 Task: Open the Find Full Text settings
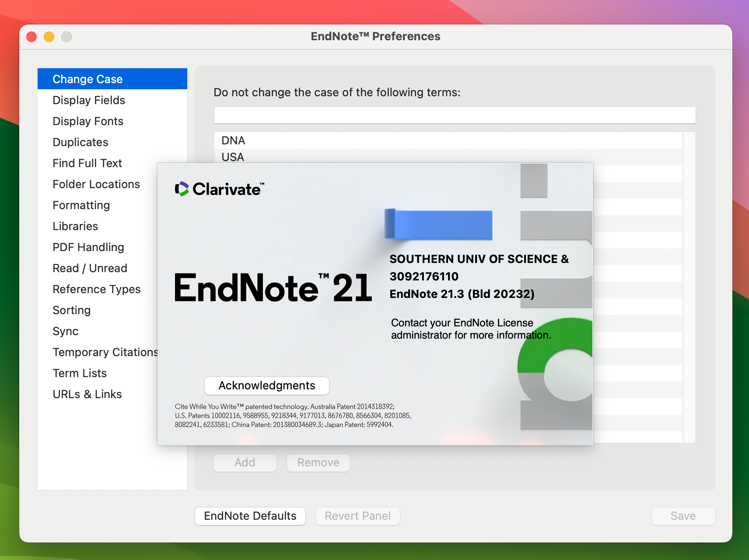tap(87, 163)
